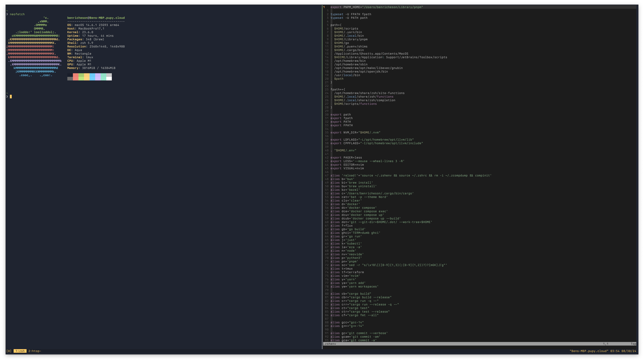644x361 pixels.
Task: Click the hostname "Bens-MBP.pupy.cloud" in tmux status bar
Action: click(589, 351)
